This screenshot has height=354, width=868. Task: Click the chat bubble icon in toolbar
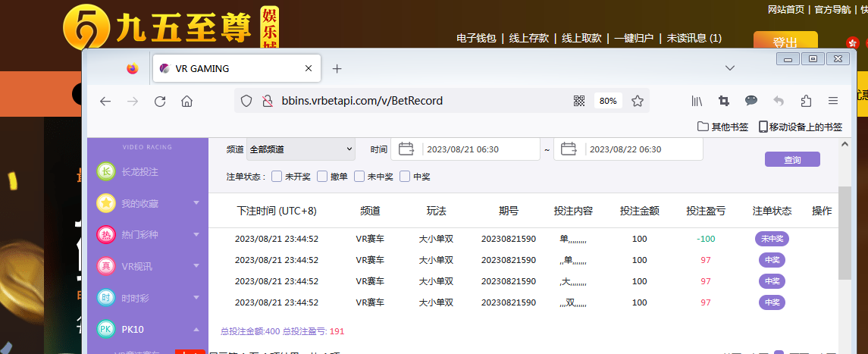coord(751,100)
